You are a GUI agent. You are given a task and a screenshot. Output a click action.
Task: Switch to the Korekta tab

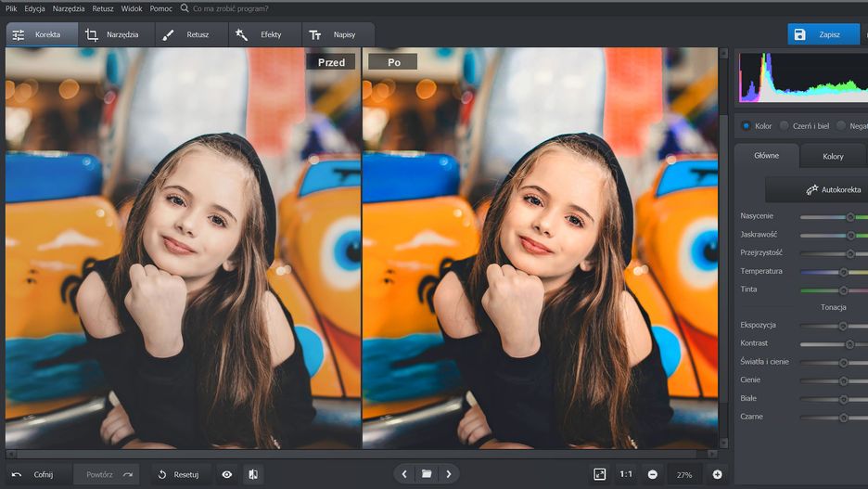coord(42,34)
